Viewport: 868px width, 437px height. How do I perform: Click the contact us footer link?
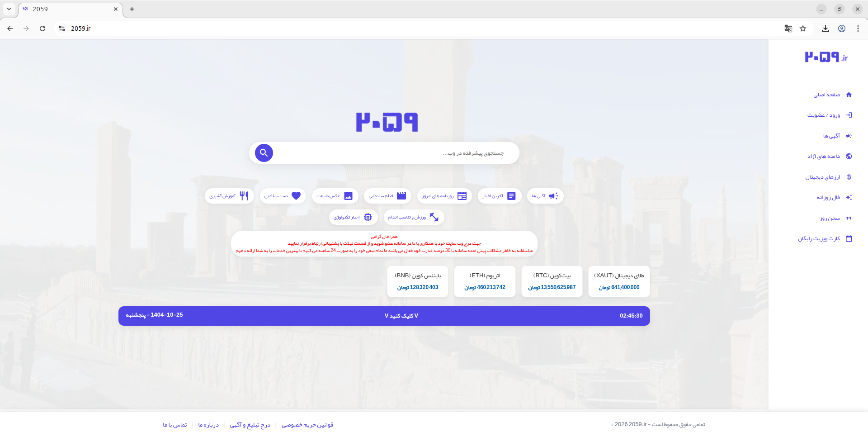coord(175,425)
